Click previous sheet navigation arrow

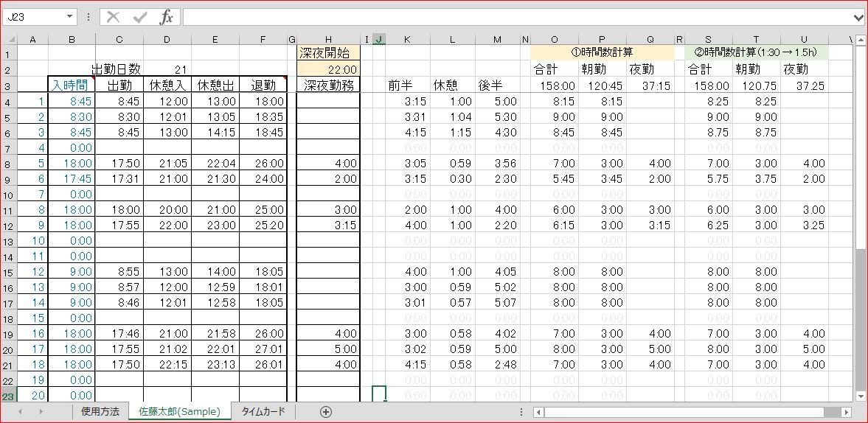point(21,412)
